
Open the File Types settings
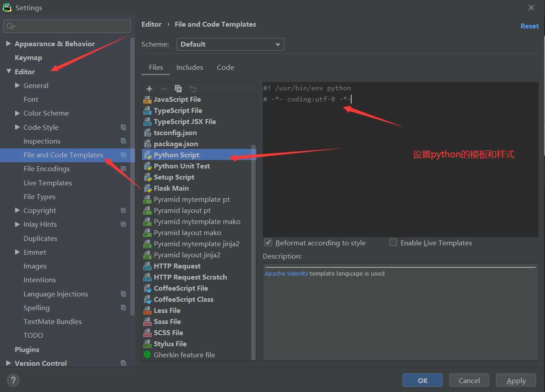40,196
